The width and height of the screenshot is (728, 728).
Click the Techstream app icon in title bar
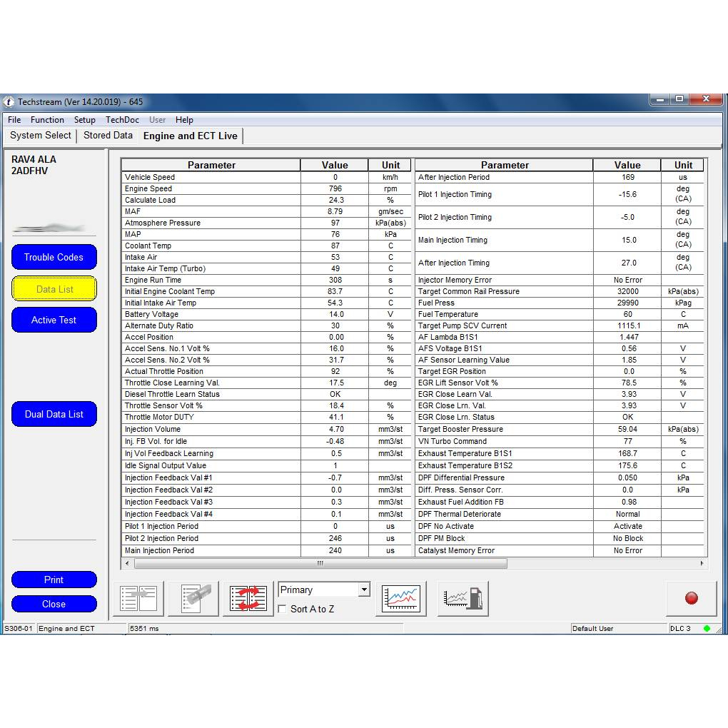9,102
